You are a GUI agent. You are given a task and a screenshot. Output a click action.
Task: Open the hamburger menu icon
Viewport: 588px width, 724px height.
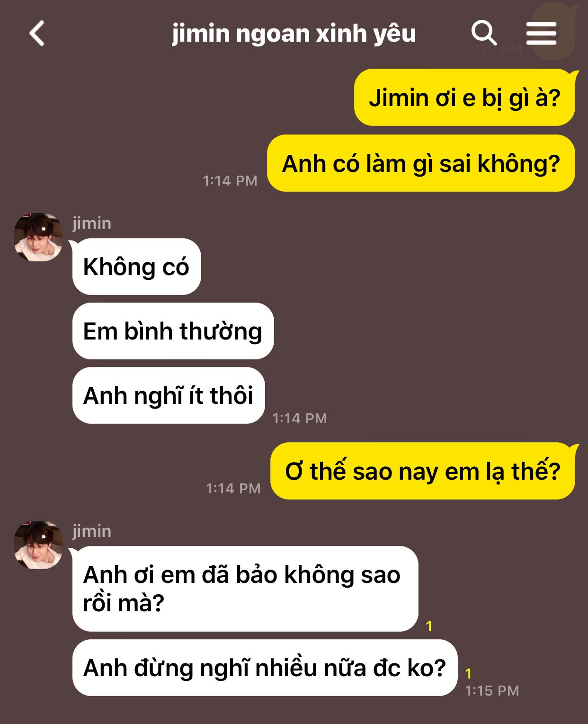click(541, 33)
